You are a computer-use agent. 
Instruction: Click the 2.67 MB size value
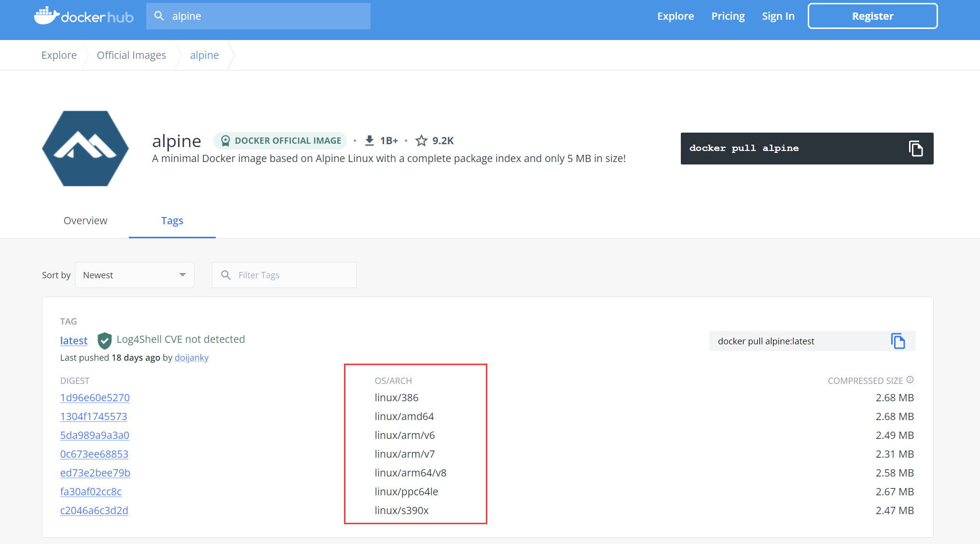pyautogui.click(x=895, y=491)
